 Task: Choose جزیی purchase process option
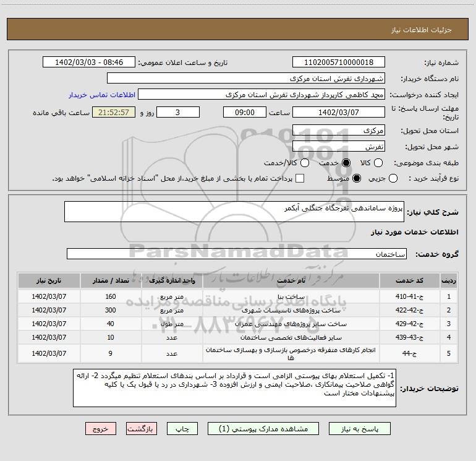pyautogui.click(x=393, y=178)
